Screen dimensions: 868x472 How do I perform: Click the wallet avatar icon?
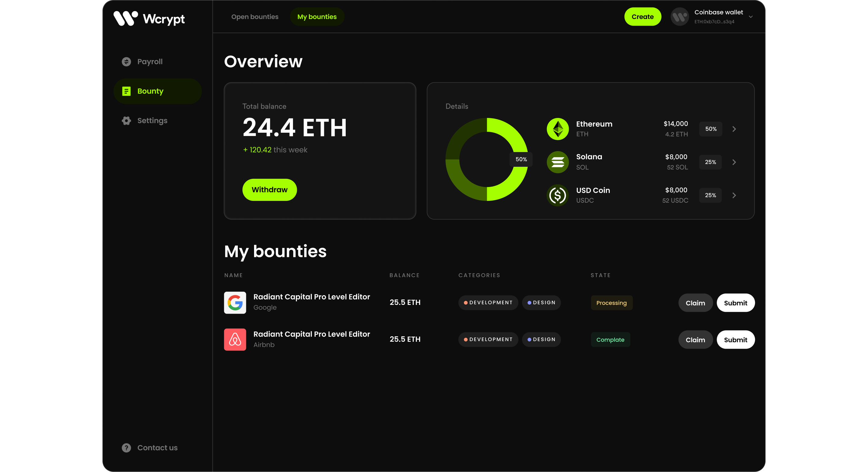(680, 17)
